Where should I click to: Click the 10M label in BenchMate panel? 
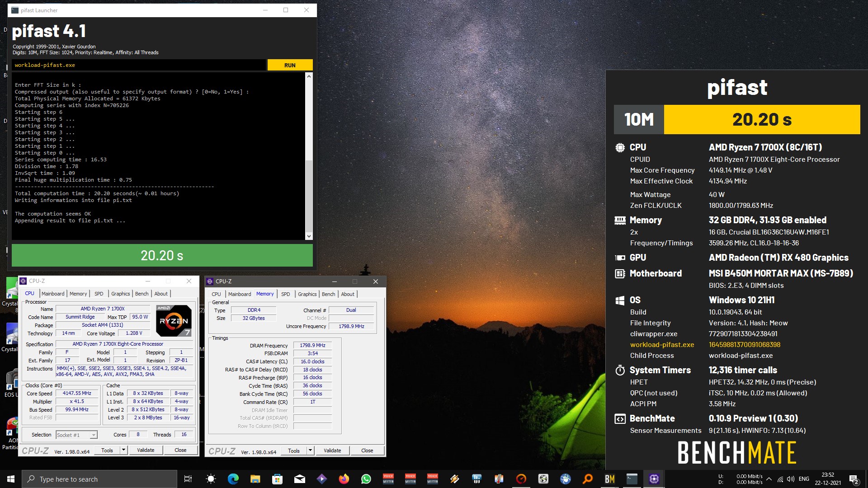point(639,120)
